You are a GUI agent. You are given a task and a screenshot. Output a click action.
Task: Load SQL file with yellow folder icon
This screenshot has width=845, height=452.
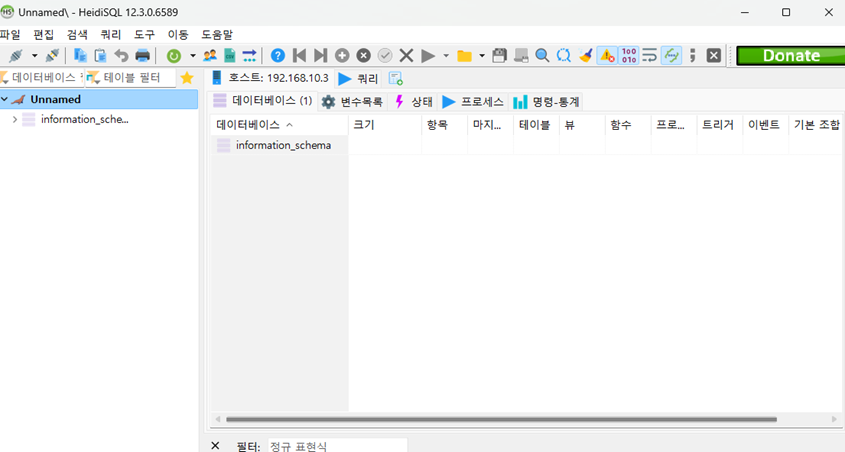pos(464,55)
